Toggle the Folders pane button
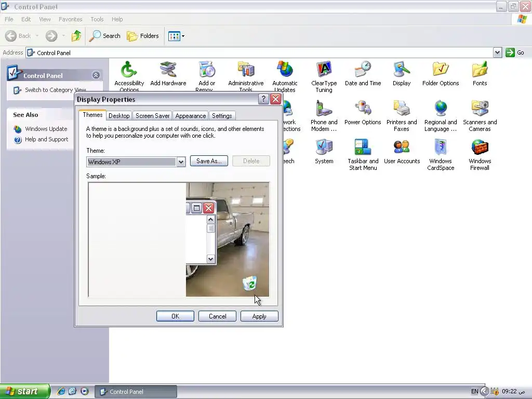The height and width of the screenshot is (399, 532). coord(142,36)
